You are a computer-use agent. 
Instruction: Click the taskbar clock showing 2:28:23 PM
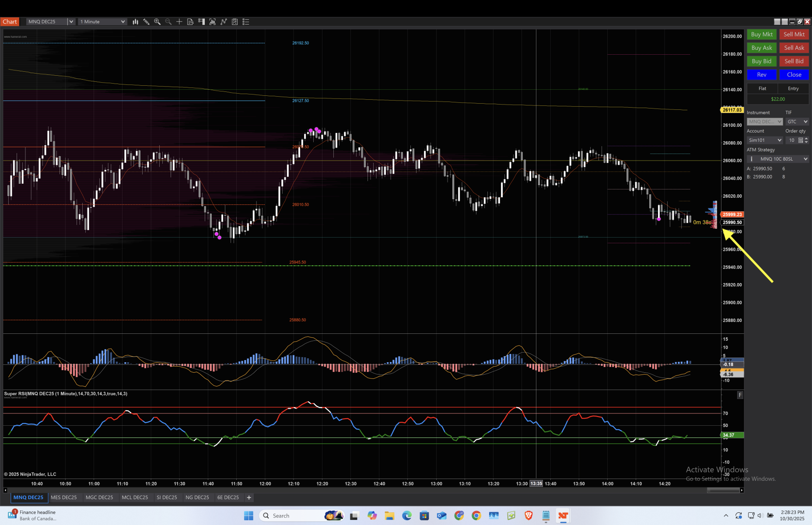[792, 515]
